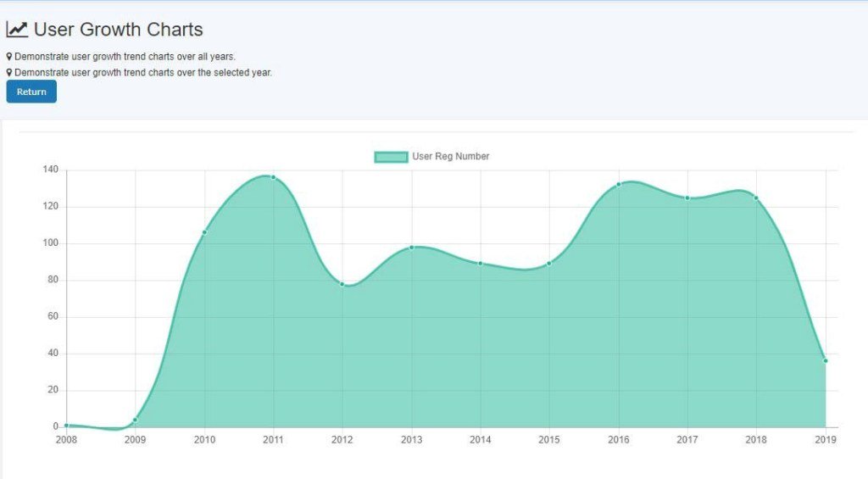Click the Return button
This screenshot has height=479, width=868.
pos(31,92)
